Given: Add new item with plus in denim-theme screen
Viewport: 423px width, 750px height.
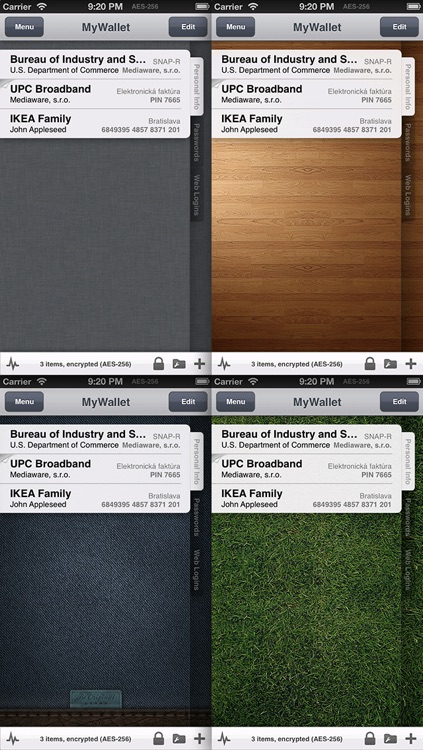Looking at the screenshot, I should 200,739.
